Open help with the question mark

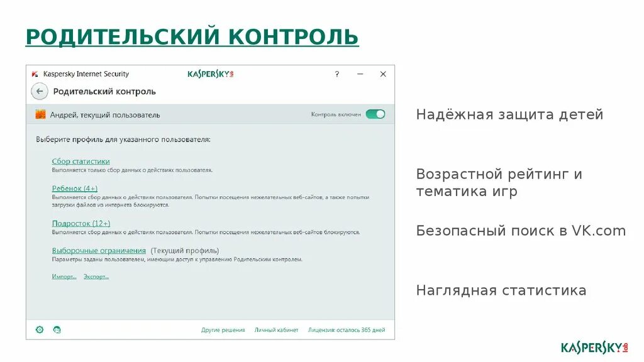337,74
